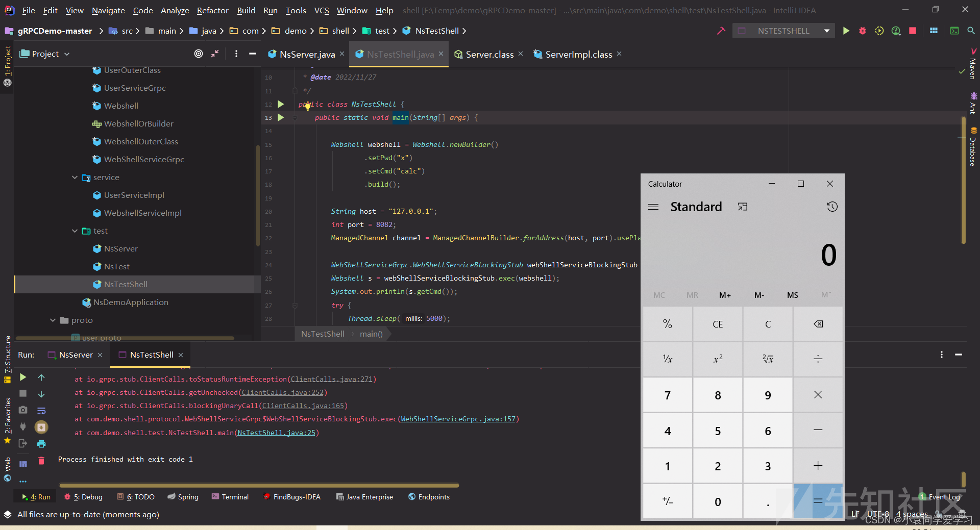Toggle the Structure tool window

pyautogui.click(x=8, y=359)
